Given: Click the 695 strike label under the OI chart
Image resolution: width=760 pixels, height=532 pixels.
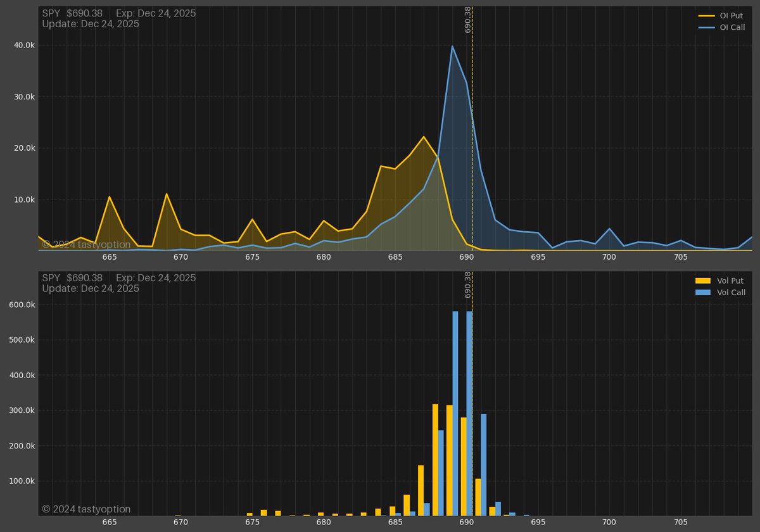Looking at the screenshot, I should click(538, 257).
